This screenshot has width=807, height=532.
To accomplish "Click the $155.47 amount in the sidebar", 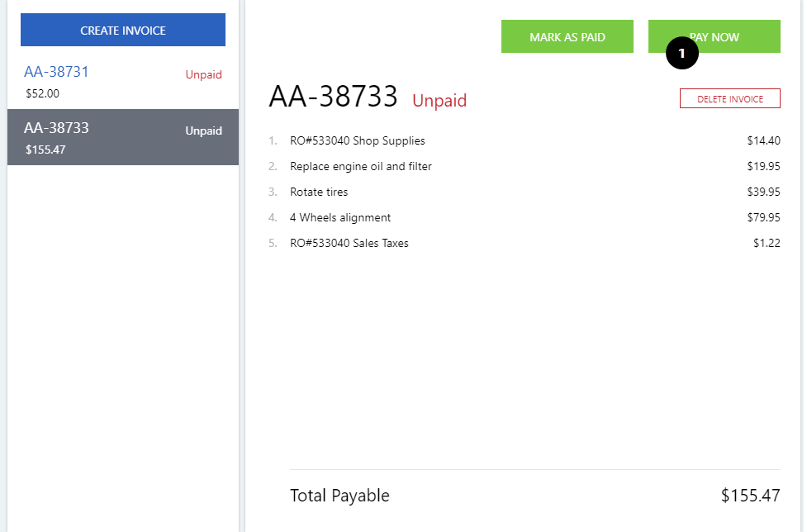I will pyautogui.click(x=45, y=150).
